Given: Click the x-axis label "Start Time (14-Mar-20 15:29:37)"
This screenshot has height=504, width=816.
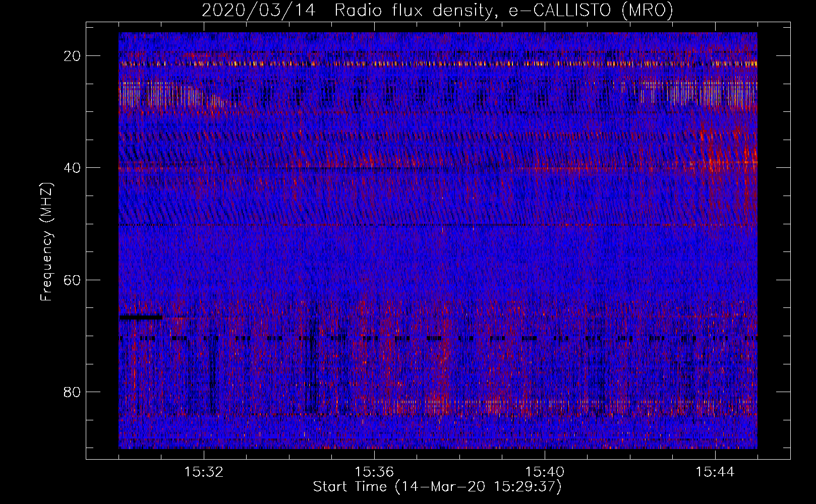Looking at the screenshot, I should 437,487.
